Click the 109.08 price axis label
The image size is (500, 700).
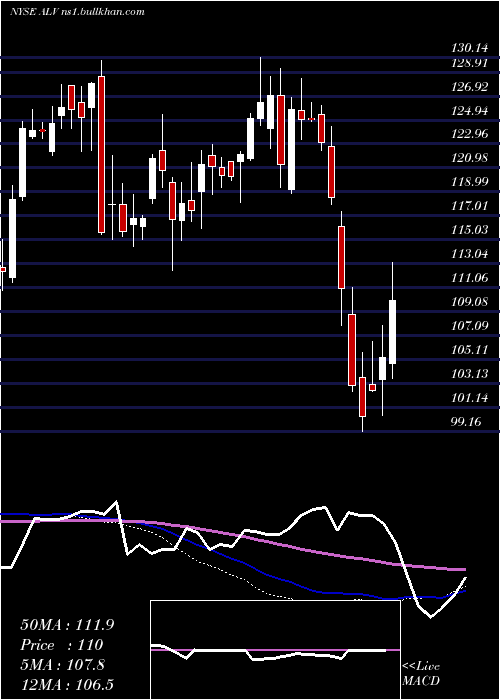tap(469, 301)
